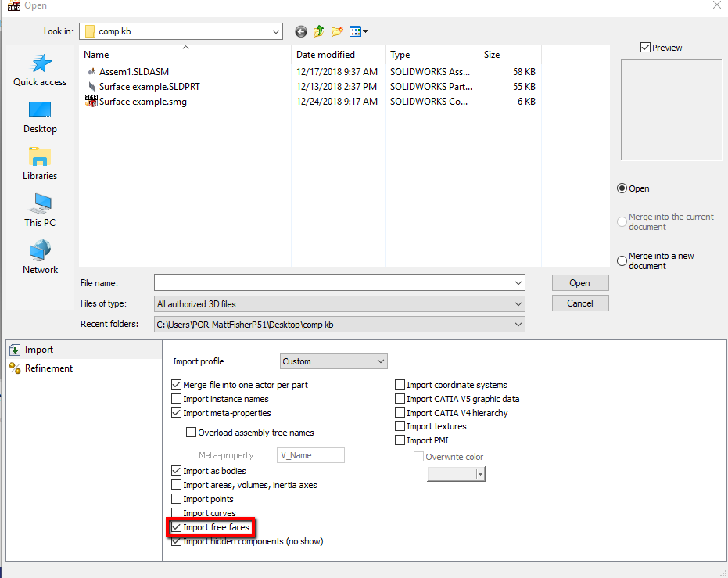
Task: Open Network location
Action: pos(40,257)
